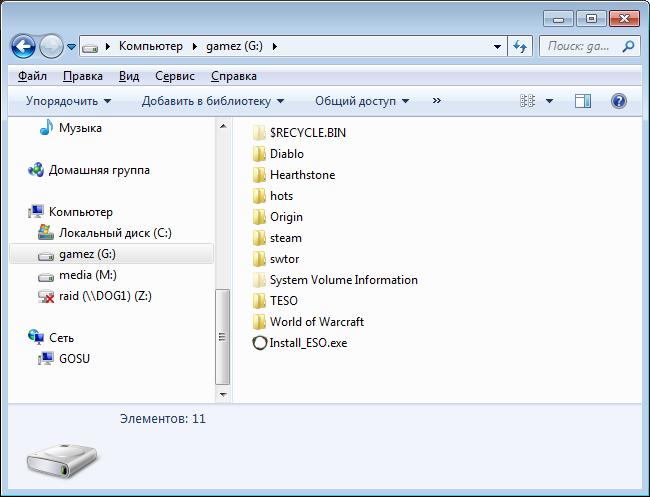Maximize the Explorer window
The height and width of the screenshot is (497, 650).
click(x=592, y=19)
